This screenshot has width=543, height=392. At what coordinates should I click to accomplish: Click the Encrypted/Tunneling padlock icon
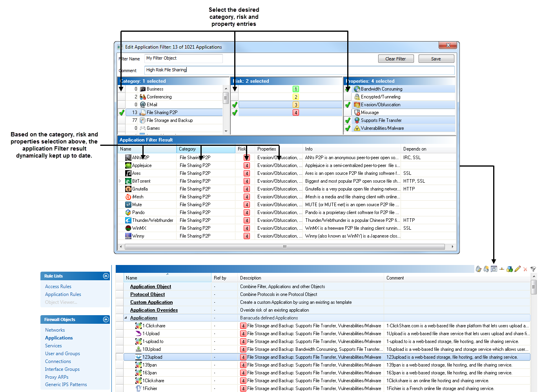[357, 97]
